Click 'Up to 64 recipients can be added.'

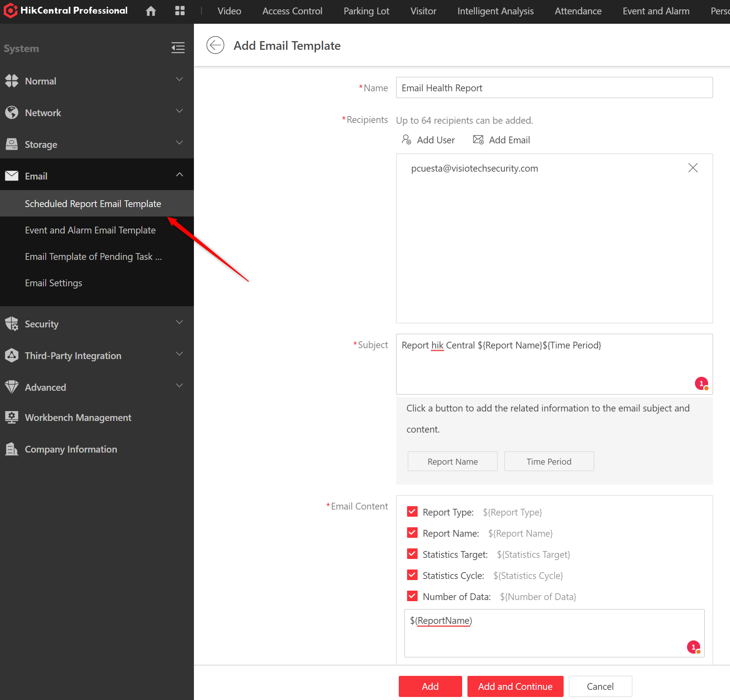[464, 120]
